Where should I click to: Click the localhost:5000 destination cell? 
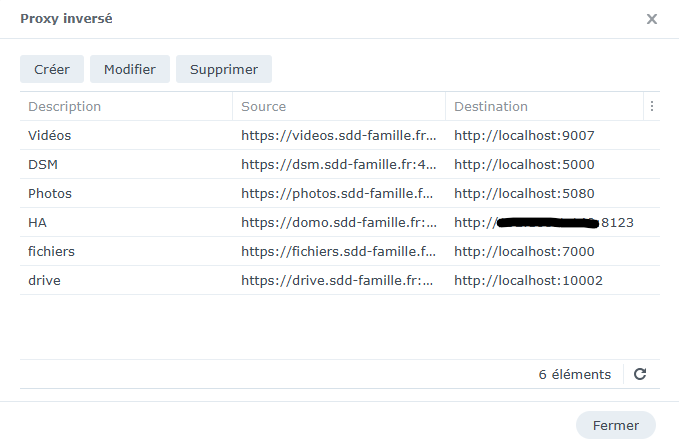[524, 164]
